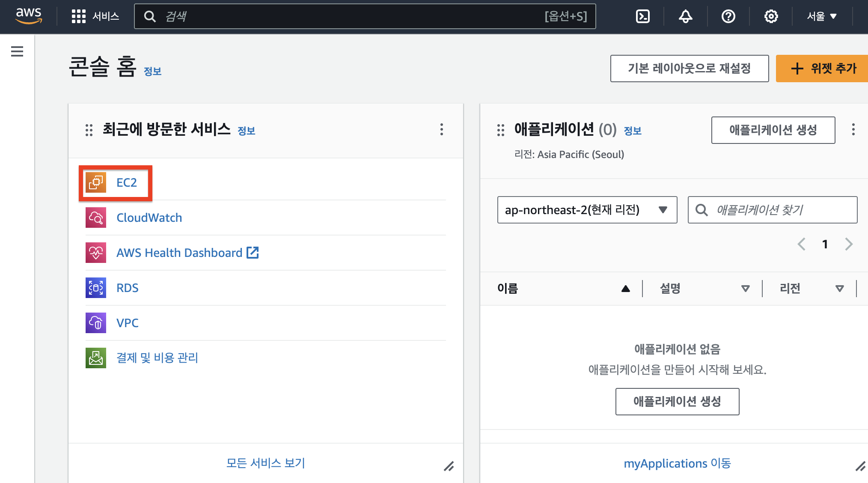Open 결제 및 비용 관리 link
This screenshot has height=483, width=868.
pos(157,358)
